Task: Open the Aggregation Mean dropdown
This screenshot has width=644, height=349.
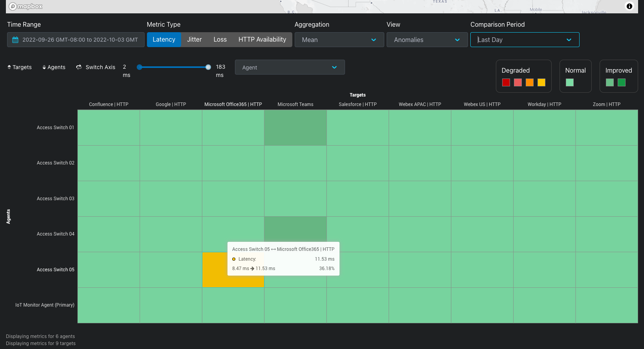Action: pyautogui.click(x=339, y=40)
